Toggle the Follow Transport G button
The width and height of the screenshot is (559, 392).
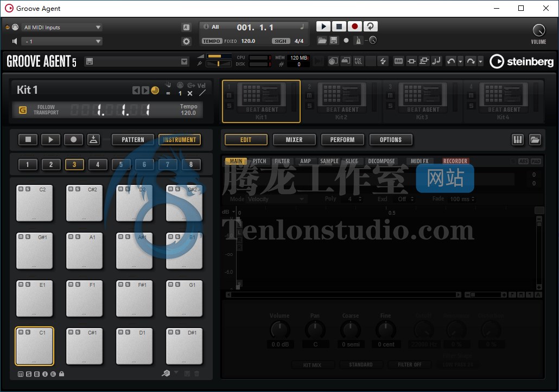[x=23, y=110]
